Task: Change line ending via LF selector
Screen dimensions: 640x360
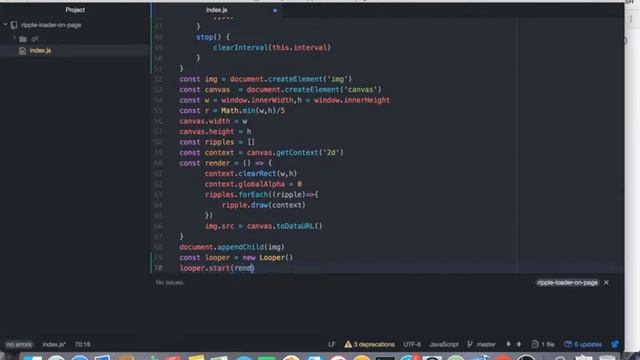Action: [x=332, y=344]
